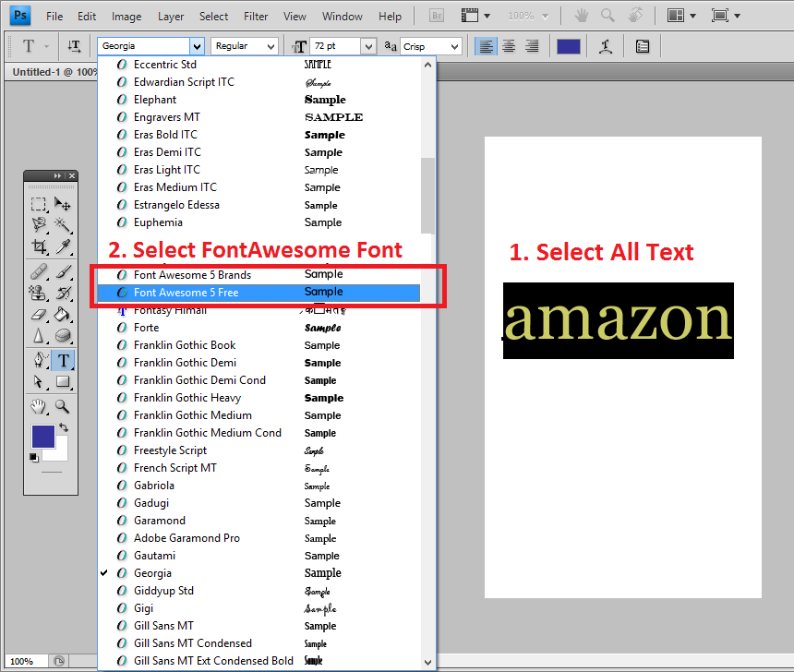The height and width of the screenshot is (672, 794).
Task: Select the Sponge tool
Action: tap(63, 336)
